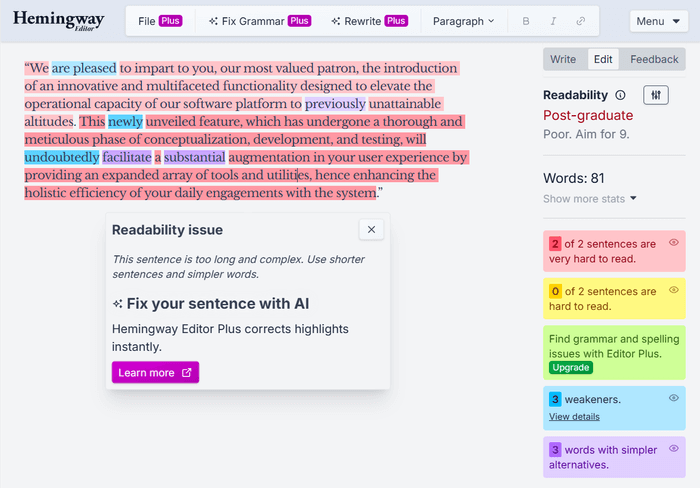700x488 pixels.
Task: Switch to the Feedback tab
Action: tap(654, 59)
